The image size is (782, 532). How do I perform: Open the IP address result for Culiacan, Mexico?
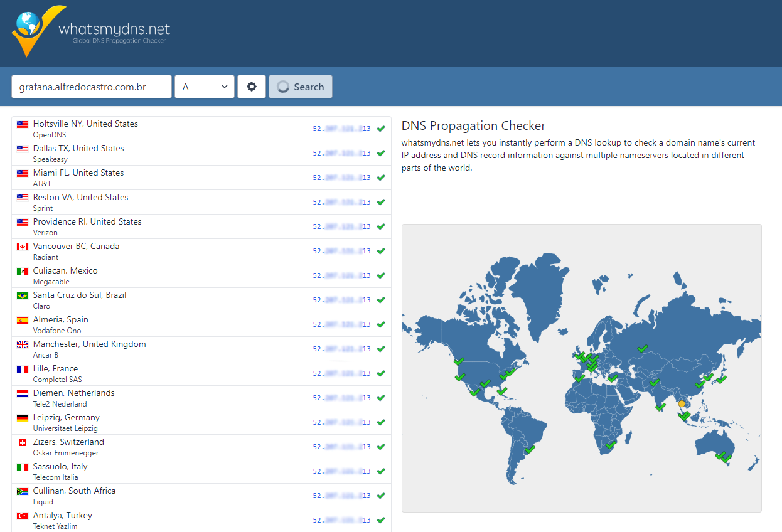pos(342,275)
